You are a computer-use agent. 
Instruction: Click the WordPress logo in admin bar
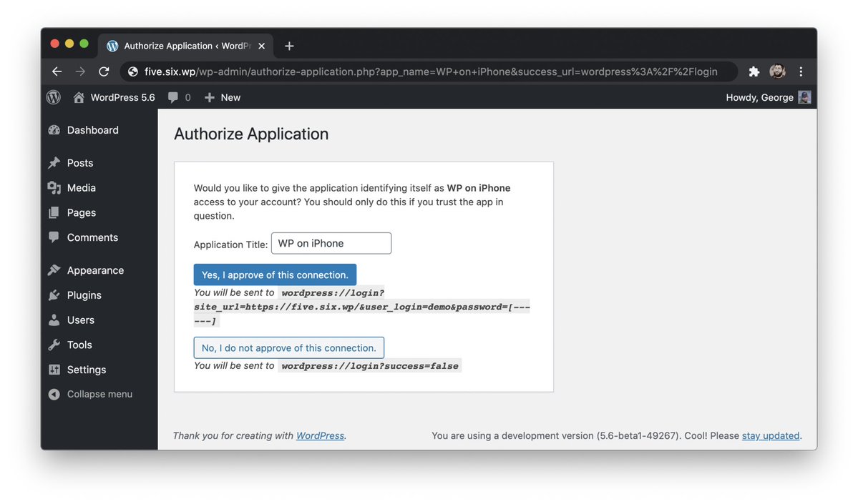point(53,97)
